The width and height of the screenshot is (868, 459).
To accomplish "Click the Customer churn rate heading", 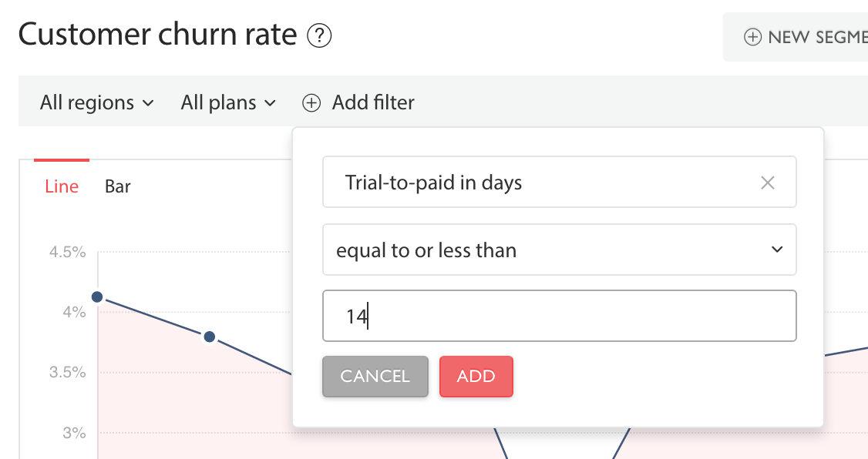I will click(158, 35).
